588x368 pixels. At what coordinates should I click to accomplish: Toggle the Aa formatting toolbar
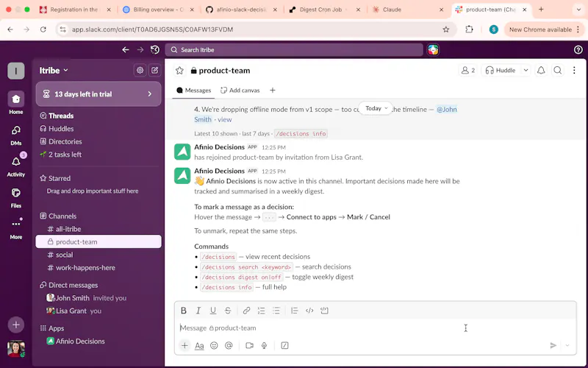[199, 345]
